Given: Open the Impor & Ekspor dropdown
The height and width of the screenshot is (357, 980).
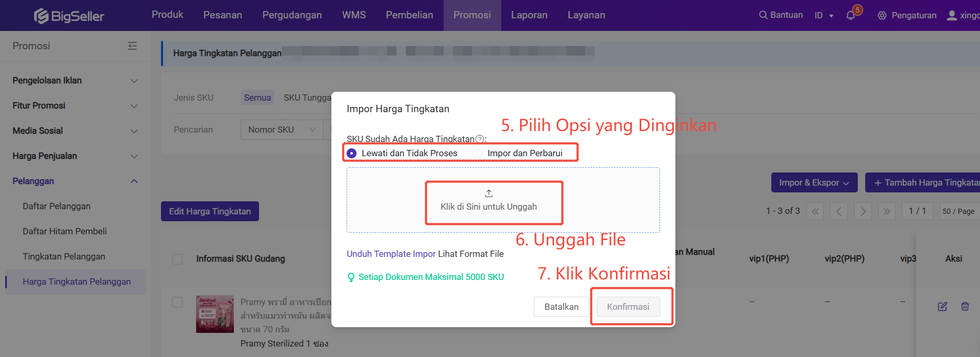Looking at the screenshot, I should [814, 182].
